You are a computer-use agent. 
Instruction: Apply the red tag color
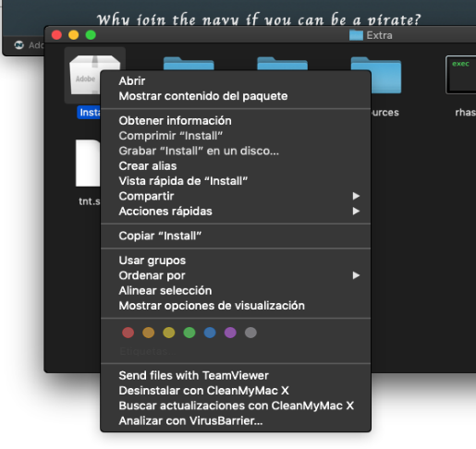click(x=128, y=333)
